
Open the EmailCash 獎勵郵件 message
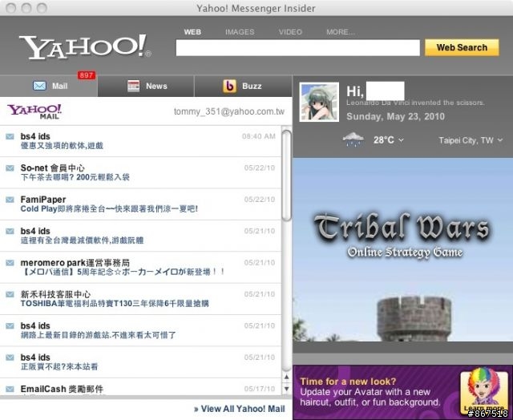coord(141,387)
